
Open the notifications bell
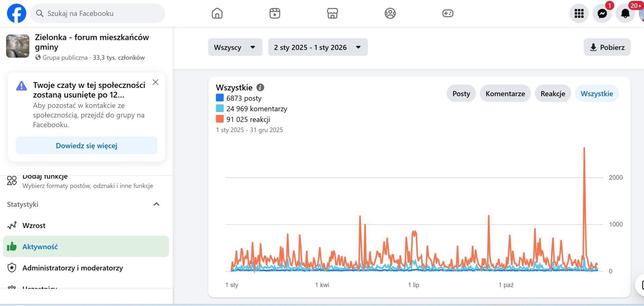pyautogui.click(x=625, y=13)
